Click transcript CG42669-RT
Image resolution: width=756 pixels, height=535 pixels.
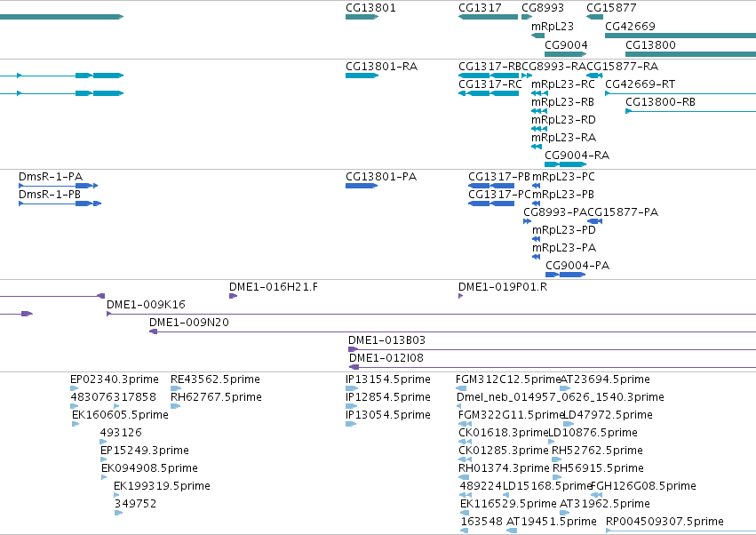680,93
